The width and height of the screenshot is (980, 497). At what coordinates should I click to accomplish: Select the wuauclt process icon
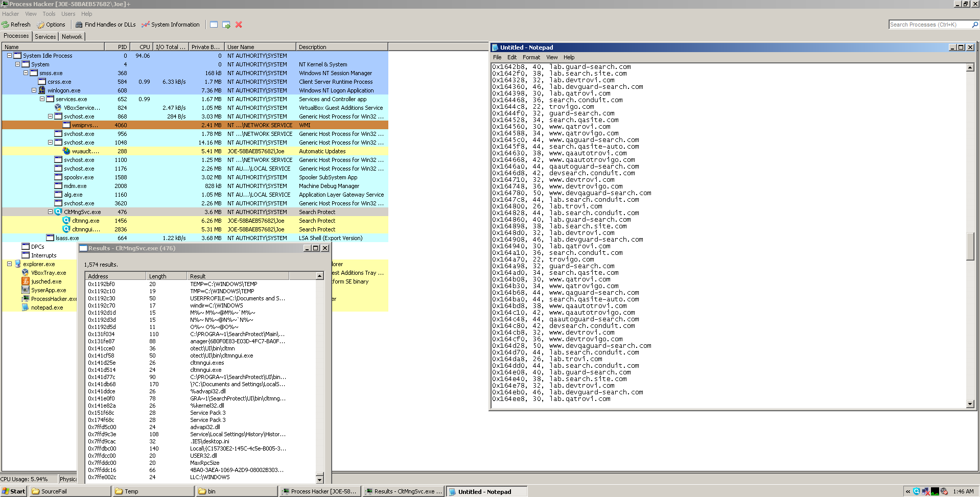pyautogui.click(x=66, y=151)
